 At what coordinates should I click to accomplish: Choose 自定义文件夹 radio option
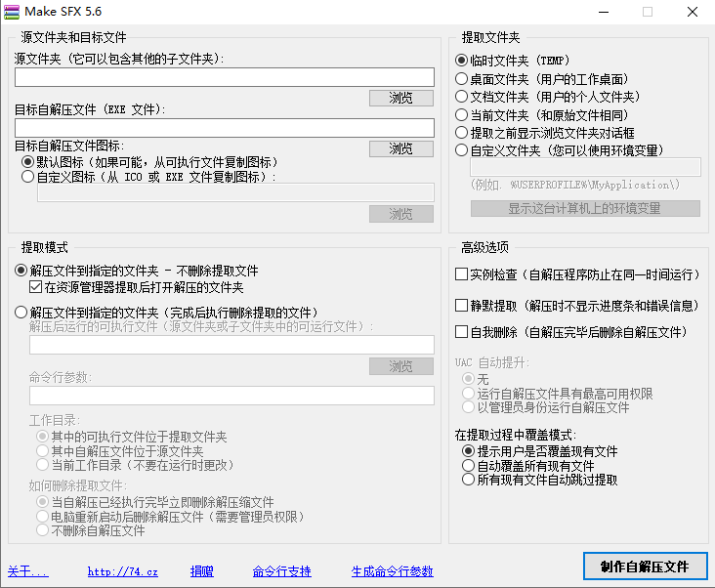[x=462, y=150]
